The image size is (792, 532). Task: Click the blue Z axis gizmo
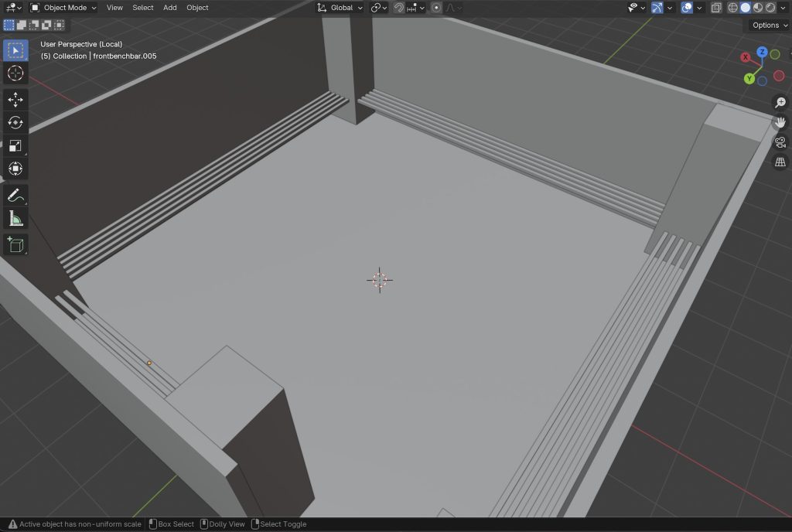(x=762, y=52)
